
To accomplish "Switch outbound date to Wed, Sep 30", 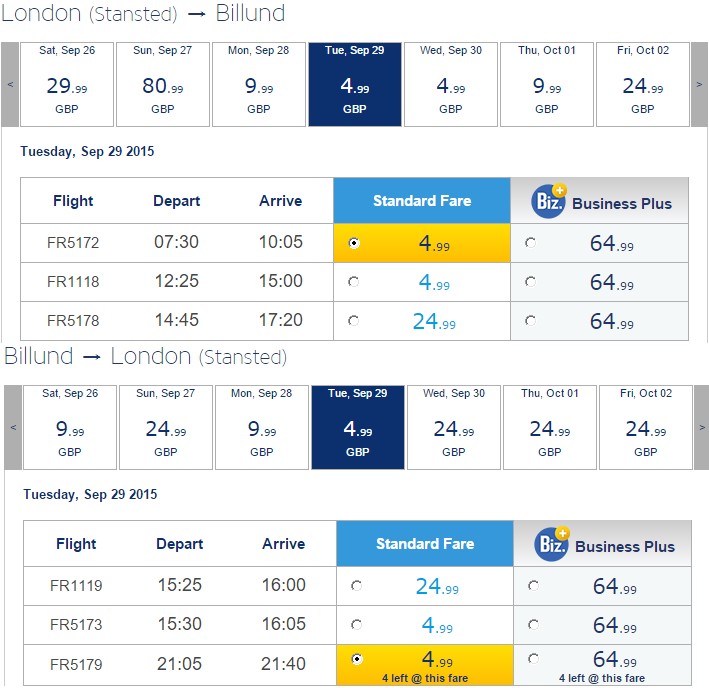I will pyautogui.click(x=451, y=85).
